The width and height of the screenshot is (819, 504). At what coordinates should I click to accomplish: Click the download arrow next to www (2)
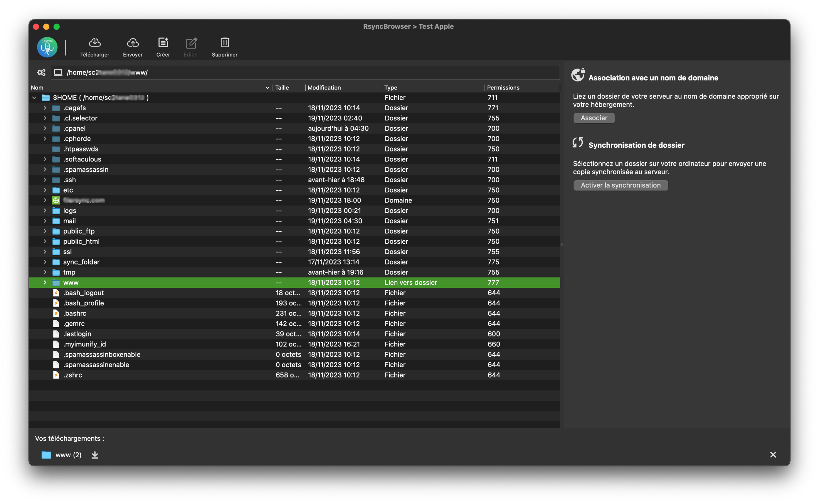(95, 455)
